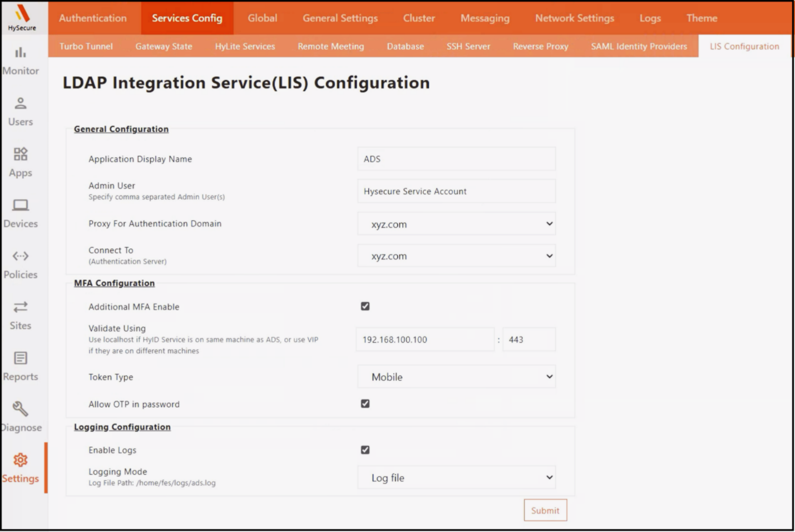795x532 pixels.
Task: Click the Application Display Name field
Action: pyautogui.click(x=456, y=159)
